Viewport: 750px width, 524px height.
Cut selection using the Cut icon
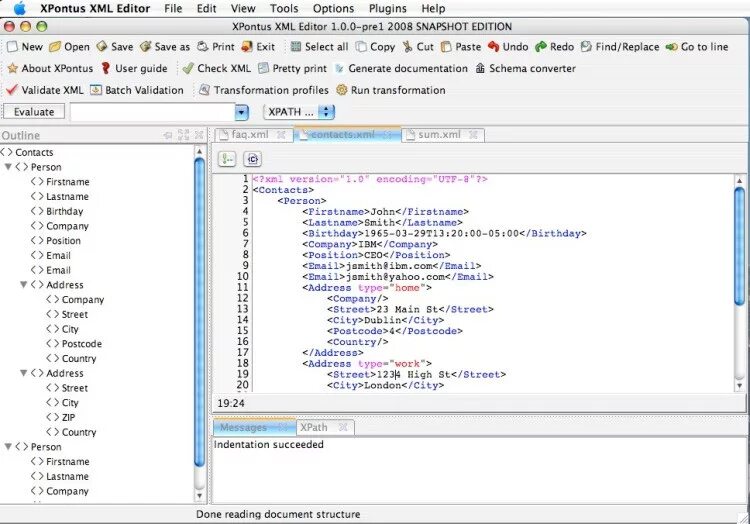407,47
